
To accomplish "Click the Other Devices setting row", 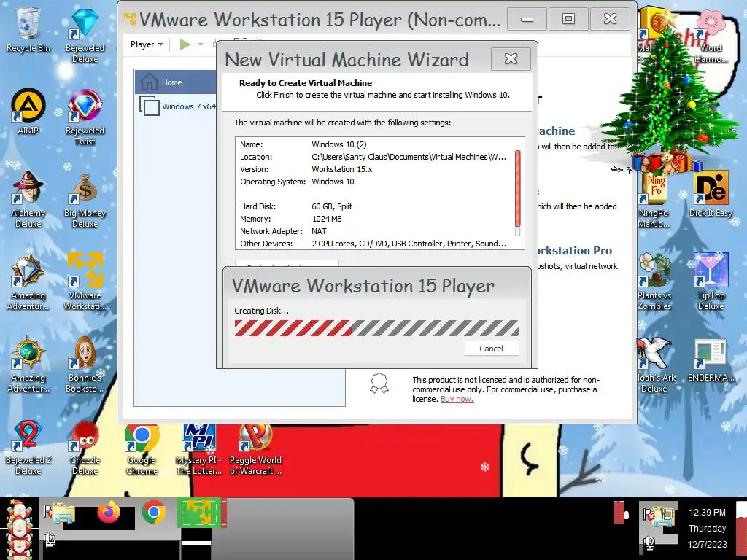I will (373, 244).
